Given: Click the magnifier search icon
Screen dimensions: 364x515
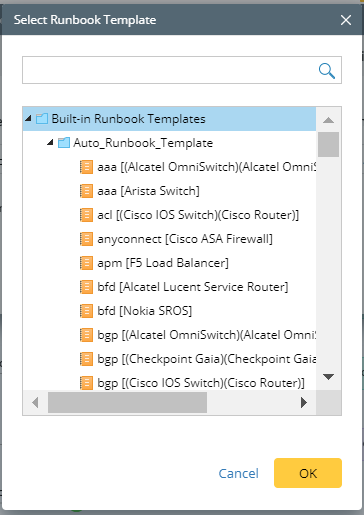Looking at the screenshot, I should [x=327, y=70].
